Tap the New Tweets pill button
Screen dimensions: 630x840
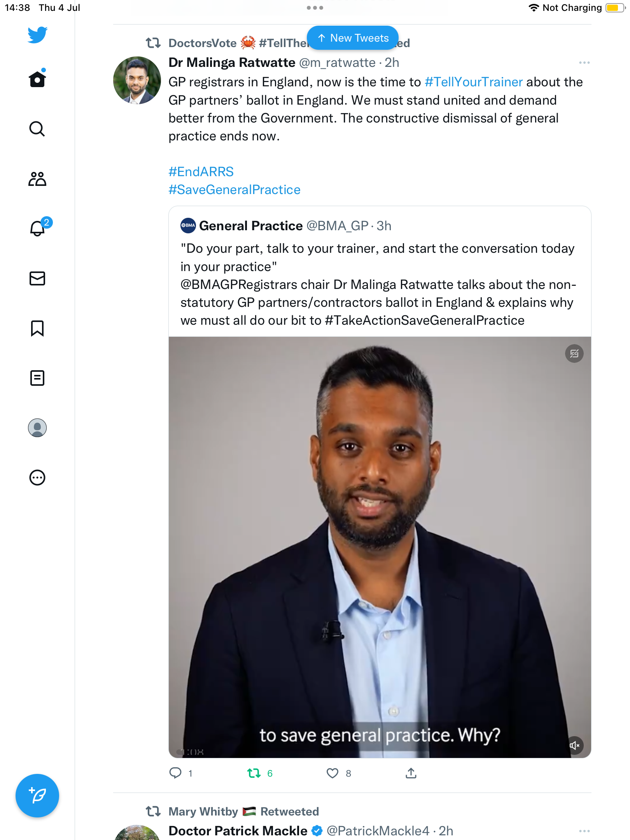pyautogui.click(x=353, y=38)
